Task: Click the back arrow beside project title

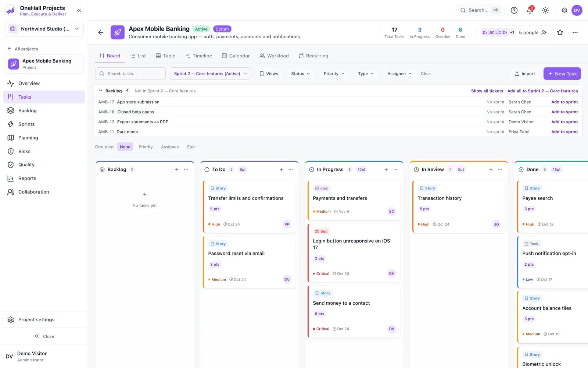Action: (x=101, y=32)
